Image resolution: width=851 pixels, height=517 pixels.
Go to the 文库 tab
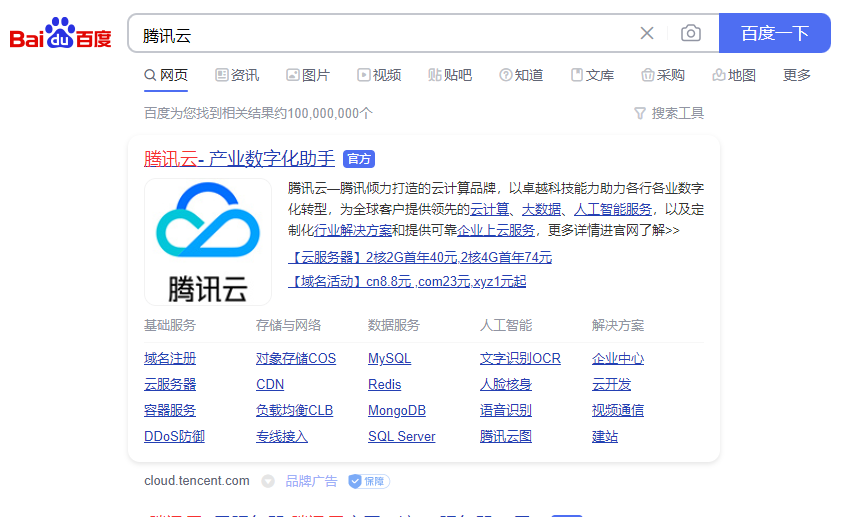[x=593, y=75]
